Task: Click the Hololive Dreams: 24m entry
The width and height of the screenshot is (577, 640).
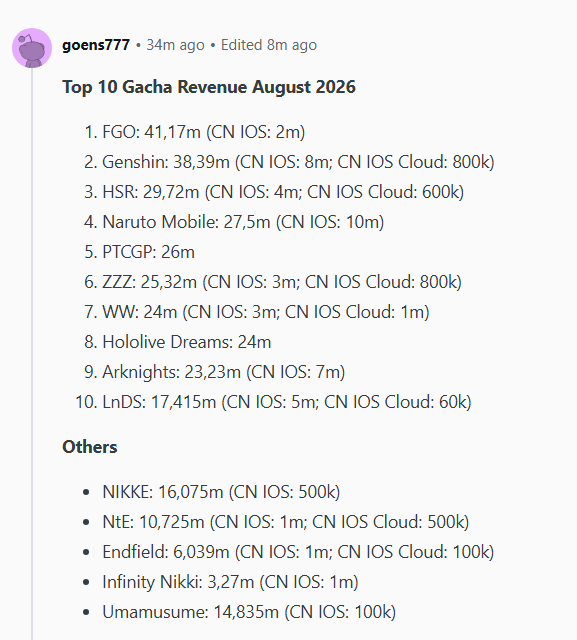Action: [186, 342]
